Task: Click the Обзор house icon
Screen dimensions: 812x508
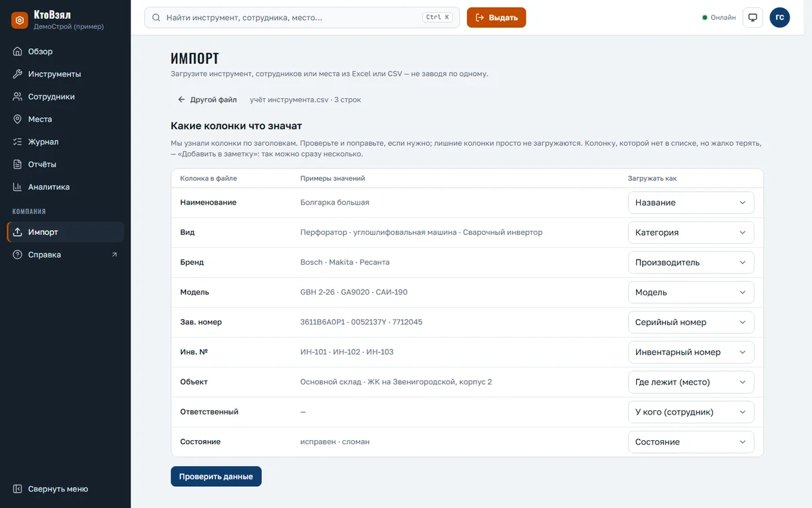Action: point(18,51)
